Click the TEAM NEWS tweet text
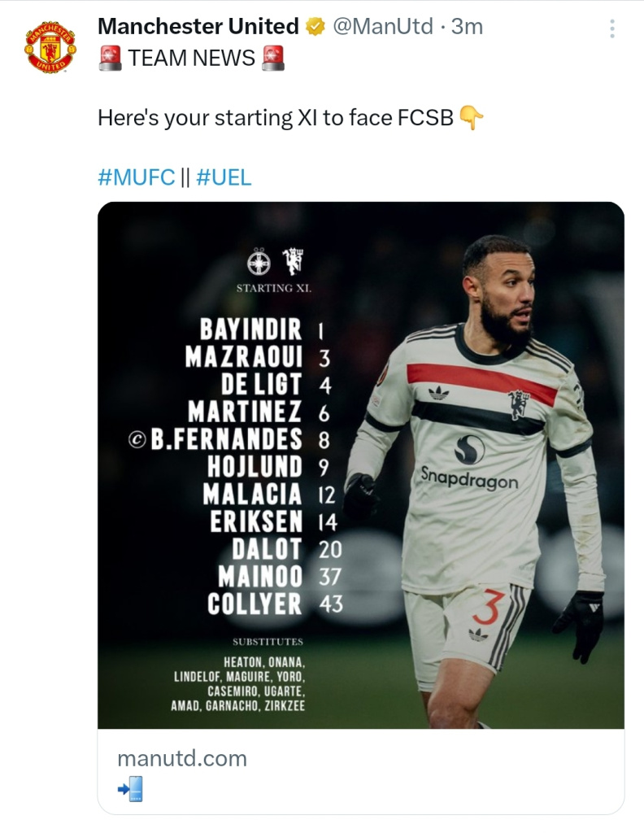 tap(192, 58)
